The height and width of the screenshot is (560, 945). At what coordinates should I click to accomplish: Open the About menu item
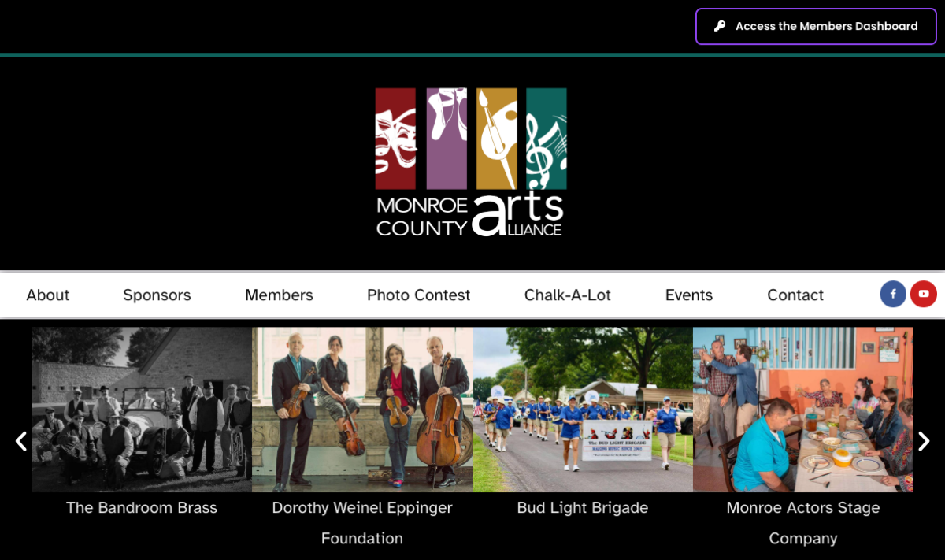pyautogui.click(x=48, y=295)
